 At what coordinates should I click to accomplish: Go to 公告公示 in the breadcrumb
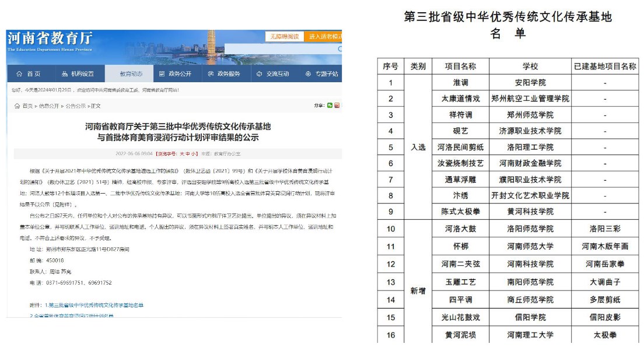tap(75, 106)
